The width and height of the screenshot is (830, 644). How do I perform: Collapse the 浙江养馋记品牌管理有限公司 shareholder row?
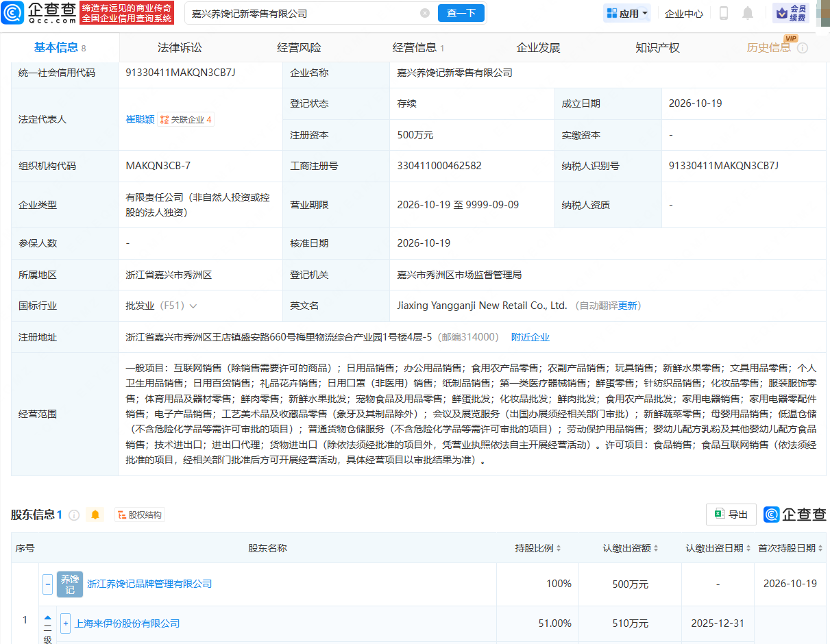coord(48,584)
